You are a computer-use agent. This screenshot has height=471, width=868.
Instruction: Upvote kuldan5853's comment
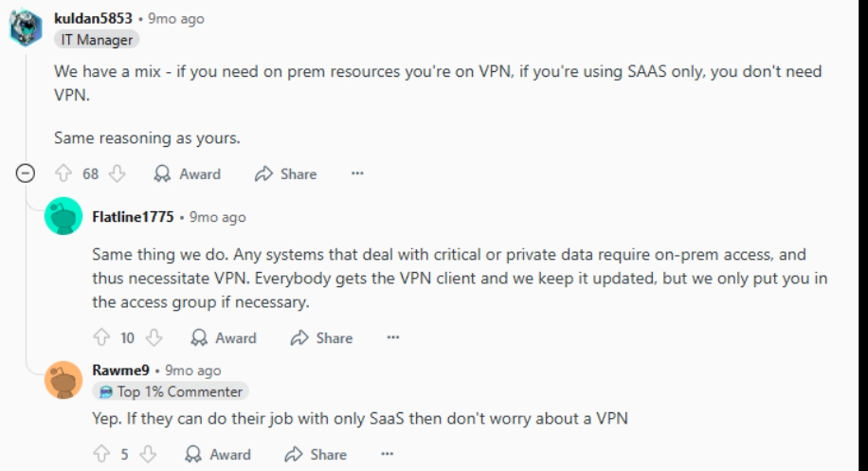(x=63, y=173)
